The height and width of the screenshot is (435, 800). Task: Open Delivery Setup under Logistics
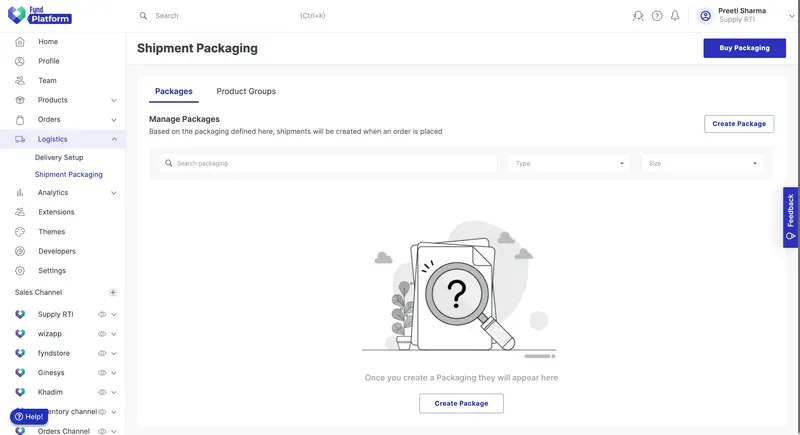point(59,158)
